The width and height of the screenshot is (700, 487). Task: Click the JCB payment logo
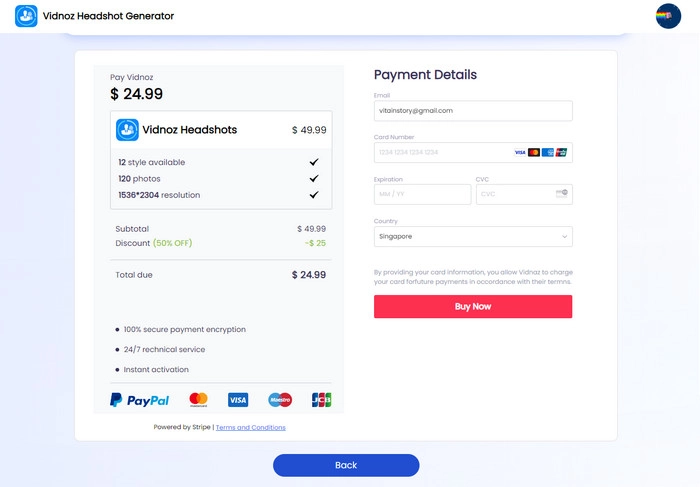tap(321, 400)
